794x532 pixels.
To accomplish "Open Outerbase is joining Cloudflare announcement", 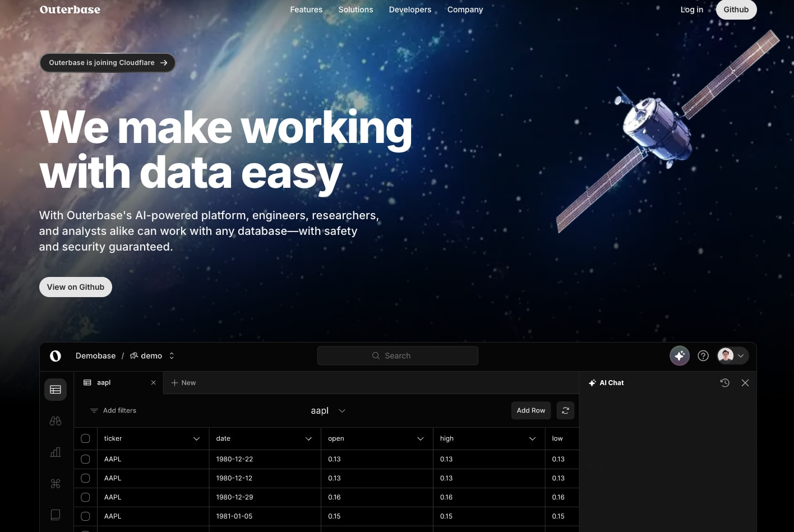I will point(108,63).
